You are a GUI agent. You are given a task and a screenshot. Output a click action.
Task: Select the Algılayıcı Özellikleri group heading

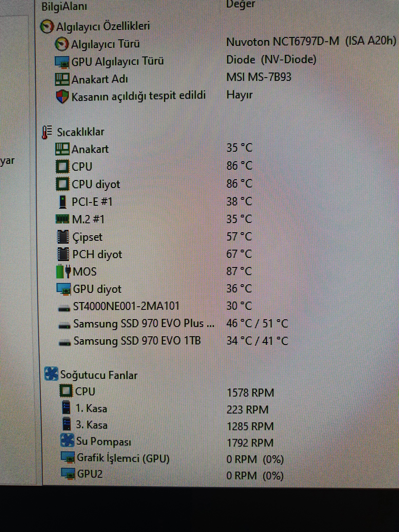click(103, 27)
